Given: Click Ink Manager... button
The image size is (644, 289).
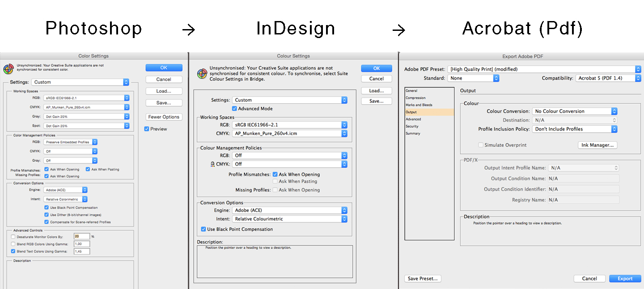Looking at the screenshot, I should [x=597, y=145].
